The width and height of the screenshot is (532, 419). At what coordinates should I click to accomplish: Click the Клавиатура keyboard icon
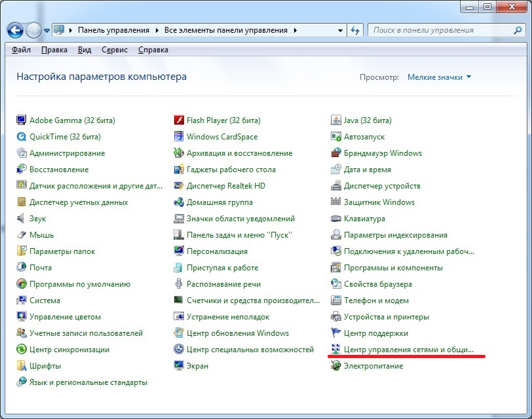tap(335, 218)
